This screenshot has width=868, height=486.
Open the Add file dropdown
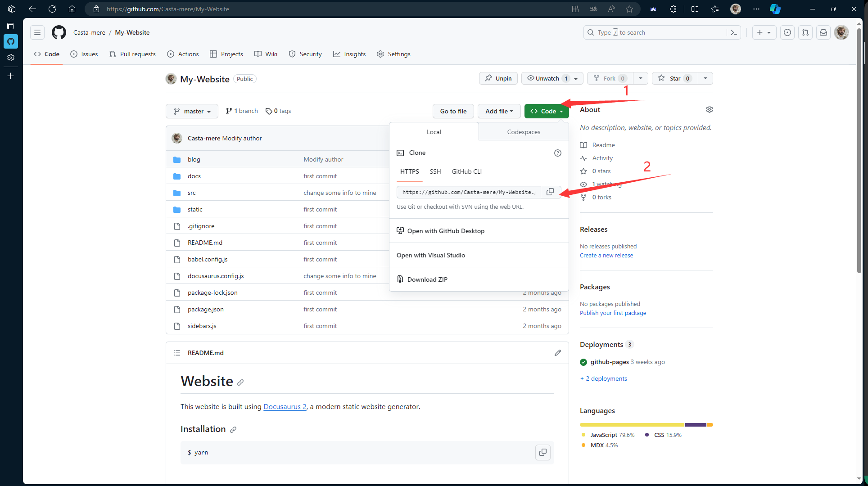point(499,111)
